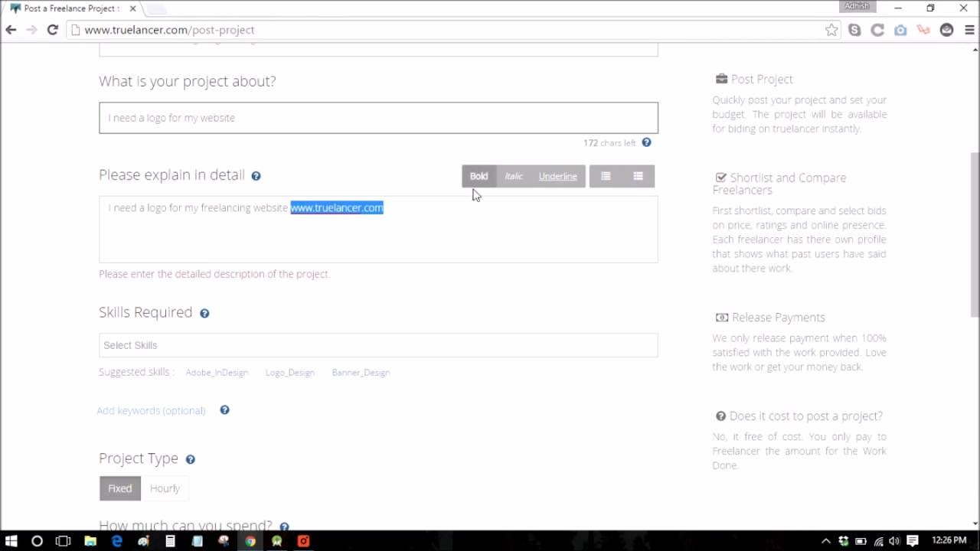Click the 12:26 PM taskbar clock

[949, 541]
